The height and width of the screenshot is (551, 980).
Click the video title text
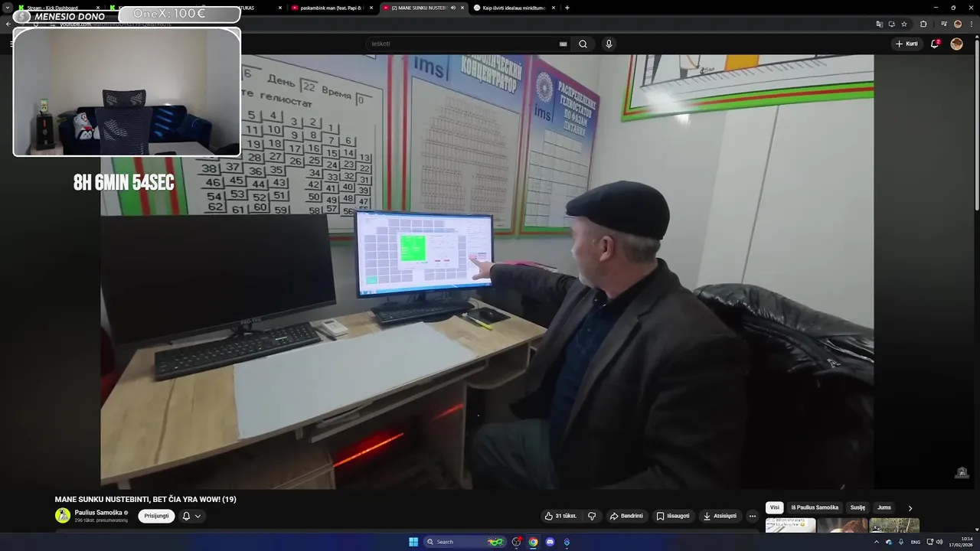(x=145, y=499)
